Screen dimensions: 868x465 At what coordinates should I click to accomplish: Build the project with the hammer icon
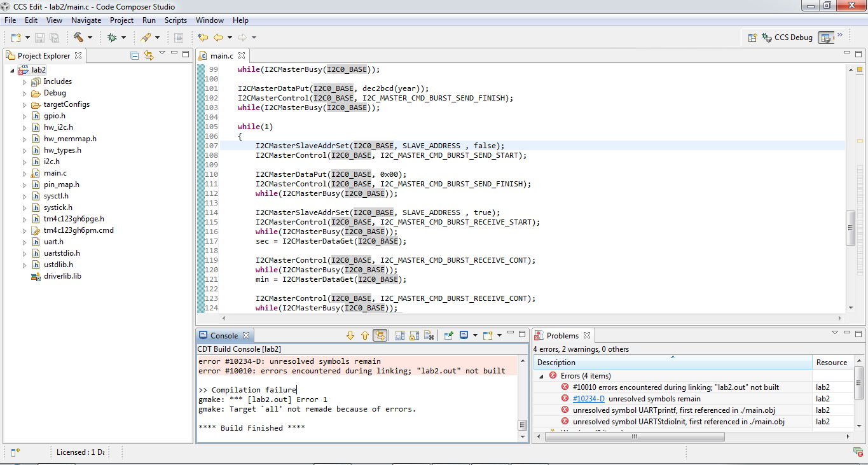coord(78,38)
